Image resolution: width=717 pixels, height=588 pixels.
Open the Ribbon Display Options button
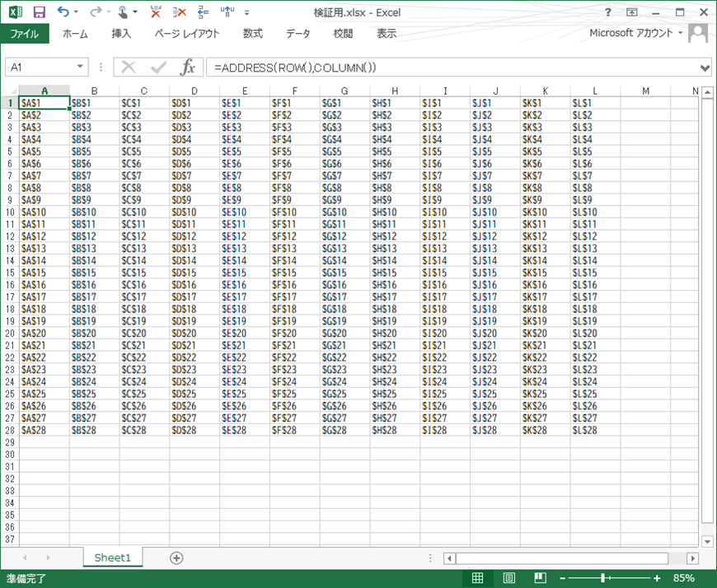coord(631,12)
